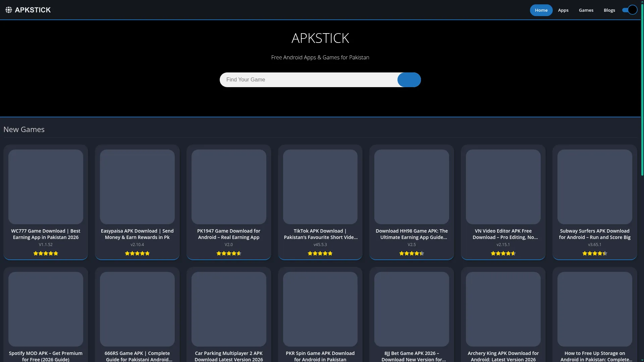The width and height of the screenshot is (644, 362).
Task: Click version text V1.1.52
Action: tap(46, 245)
